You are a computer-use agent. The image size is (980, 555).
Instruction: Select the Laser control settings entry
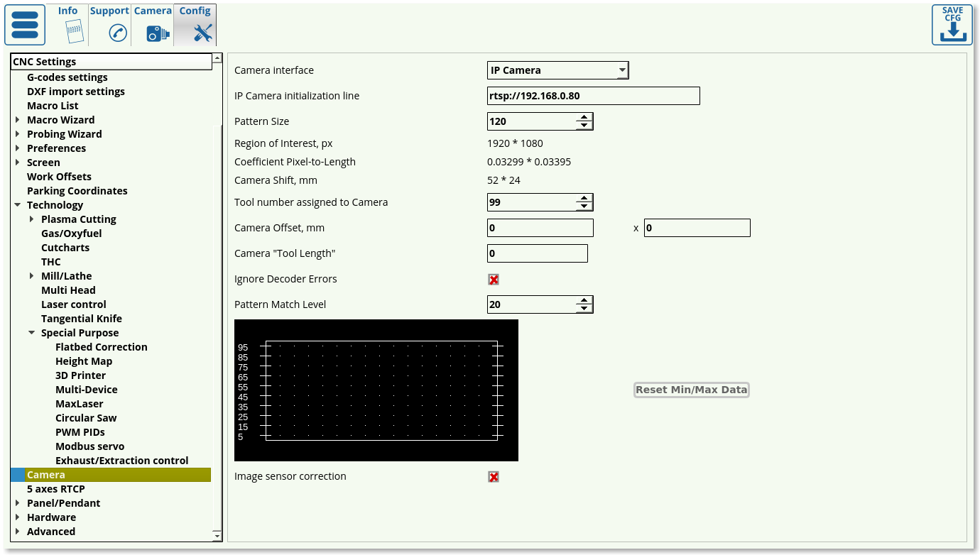click(74, 304)
